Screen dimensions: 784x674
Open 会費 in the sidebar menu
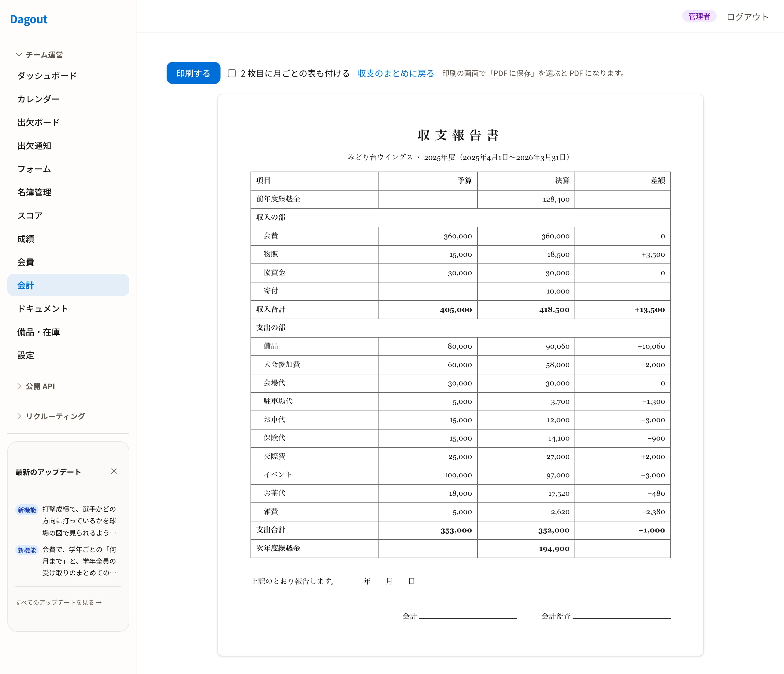(x=68, y=262)
